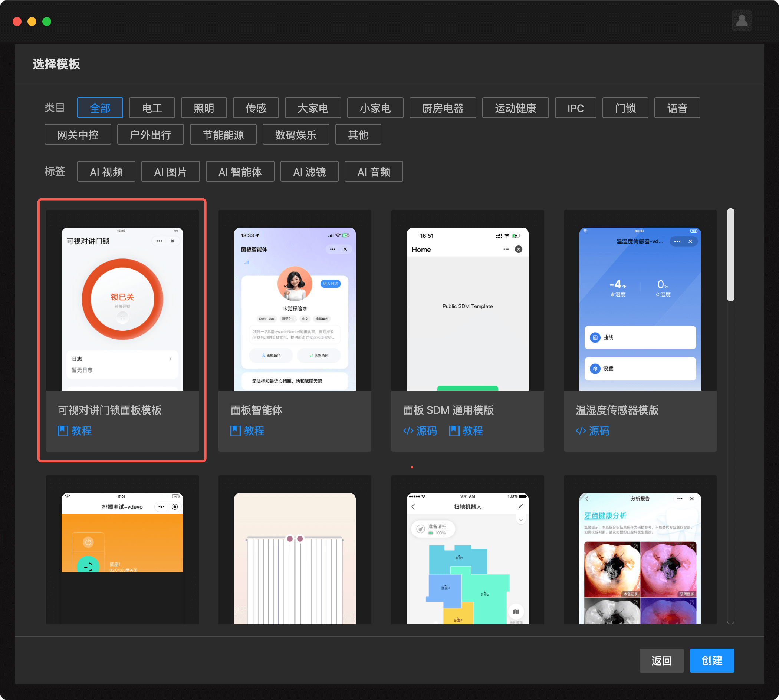The image size is (779, 700).
Task: Click the template list vertical scrollbar
Action: (730, 255)
